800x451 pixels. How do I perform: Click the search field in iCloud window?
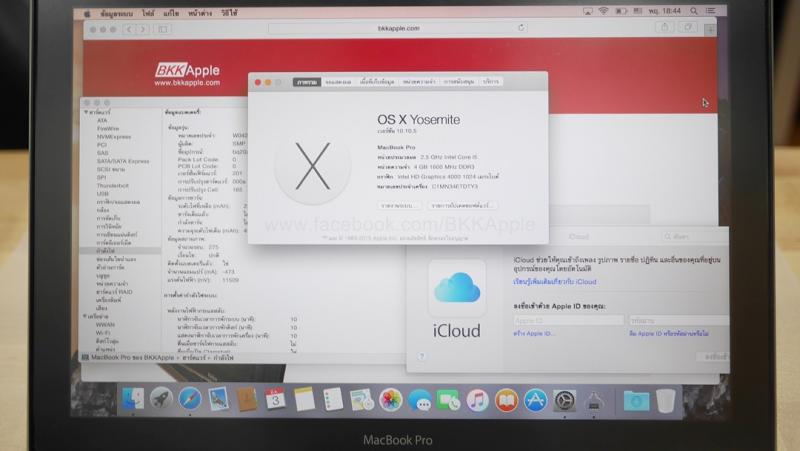pyautogui.click(x=694, y=236)
